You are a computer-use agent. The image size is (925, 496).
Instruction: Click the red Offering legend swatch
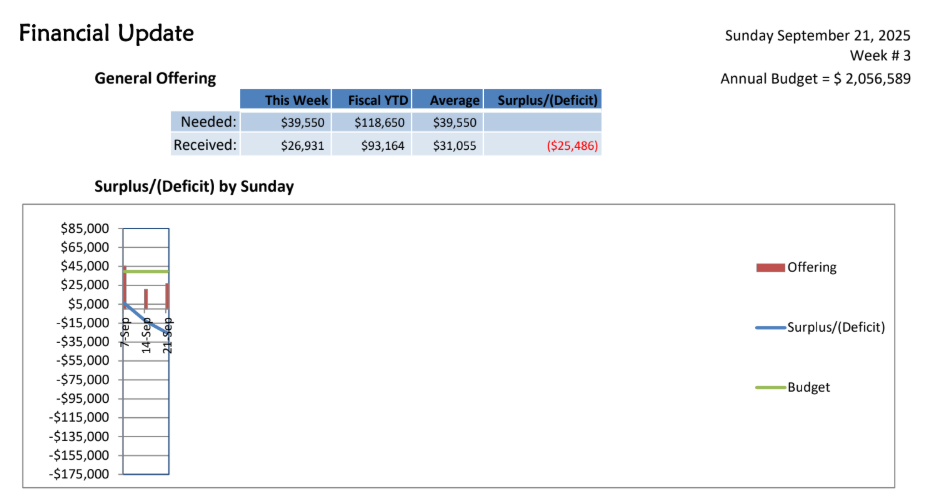[x=770, y=267]
